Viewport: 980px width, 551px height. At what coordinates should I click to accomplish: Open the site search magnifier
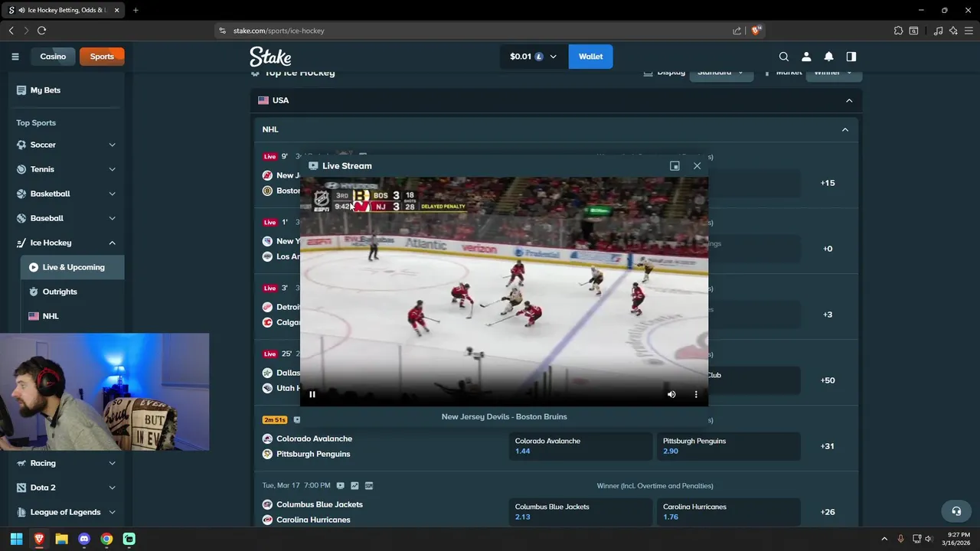click(x=784, y=57)
